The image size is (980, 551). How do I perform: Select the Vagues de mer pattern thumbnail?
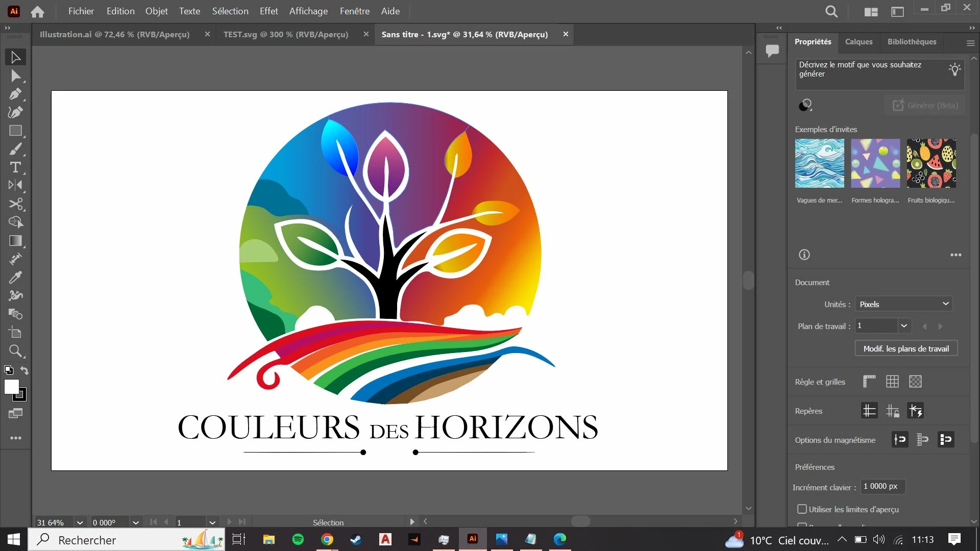(819, 163)
